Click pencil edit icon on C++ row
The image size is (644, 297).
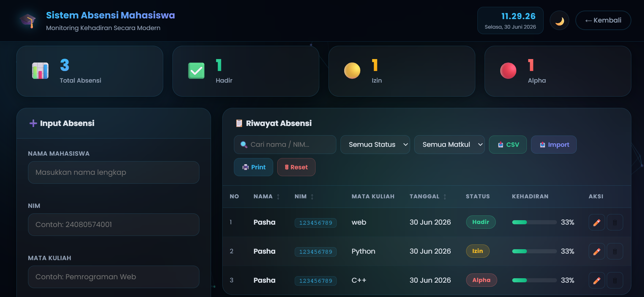(597, 280)
